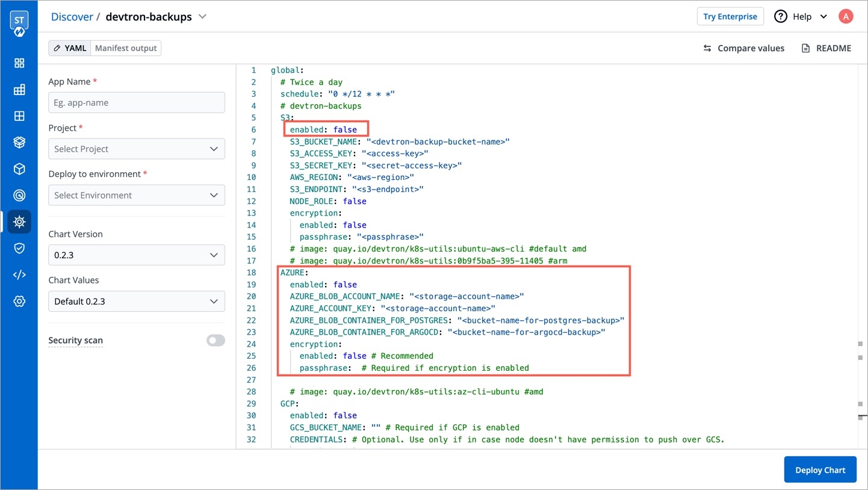
Task: Click the S3 enabled: false value
Action: (345, 129)
